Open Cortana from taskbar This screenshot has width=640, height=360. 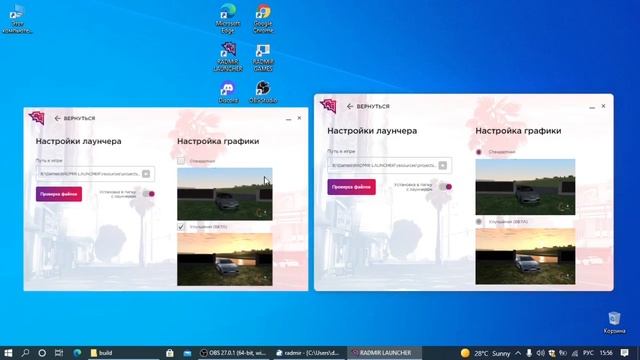tap(42, 353)
